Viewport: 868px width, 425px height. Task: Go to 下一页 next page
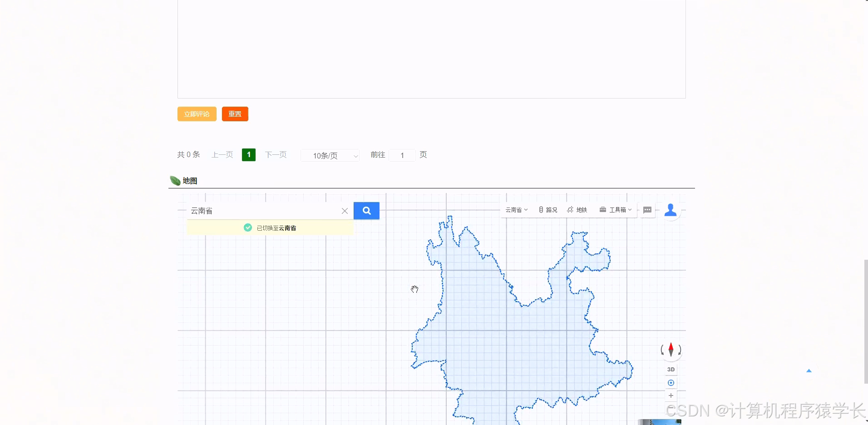(276, 155)
